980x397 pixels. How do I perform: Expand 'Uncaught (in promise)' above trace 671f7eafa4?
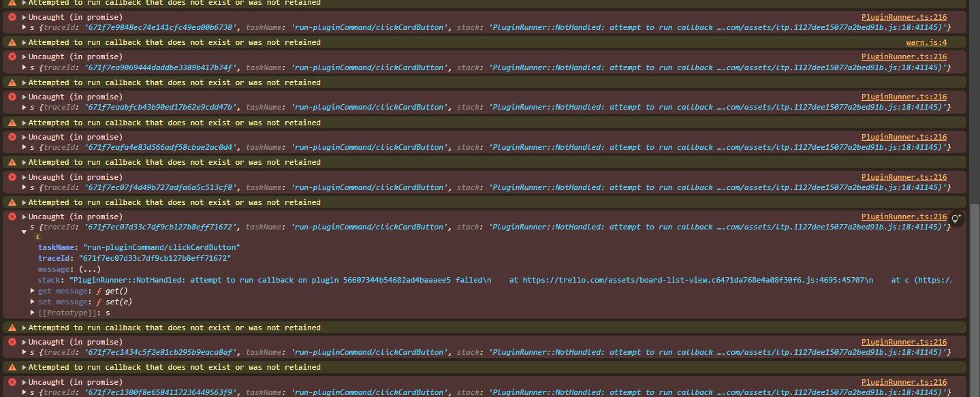(x=25, y=137)
